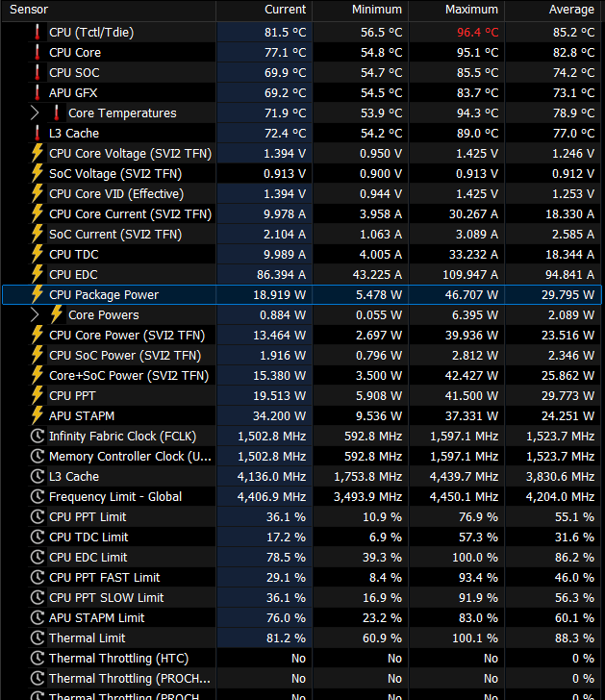Image resolution: width=605 pixels, height=700 pixels.
Task: Click lightning icon beside SoC Voltage (SVI2 TFN)
Action: [38, 174]
